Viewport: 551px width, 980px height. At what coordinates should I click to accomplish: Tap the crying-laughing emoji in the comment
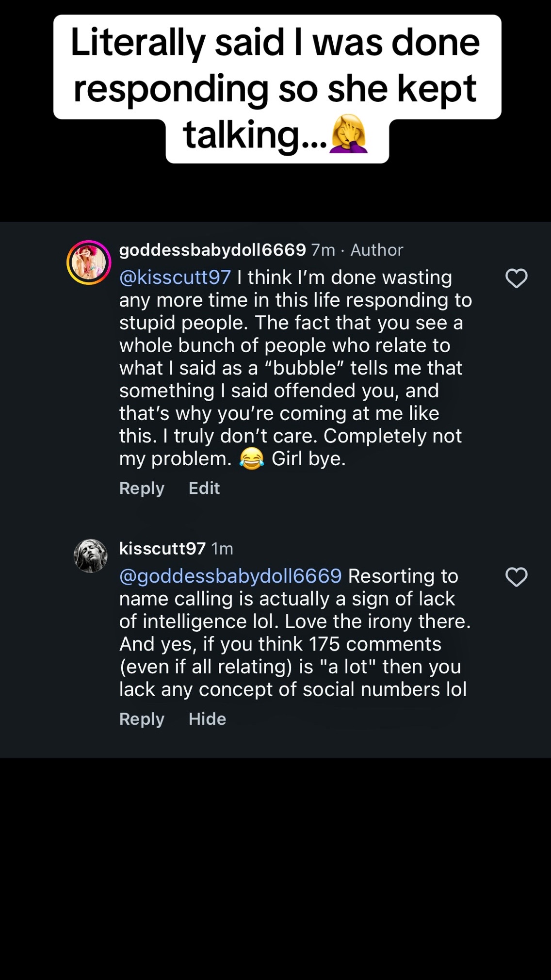(252, 458)
